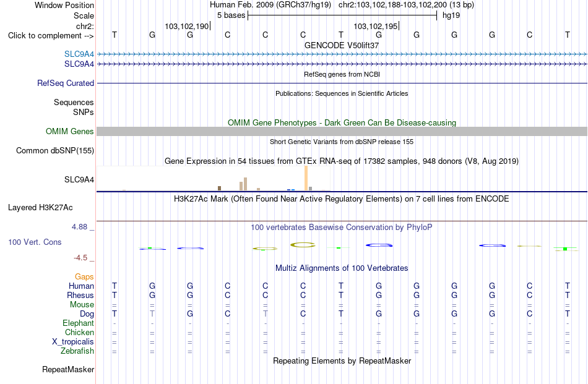Click the Scale track label
This screenshot has width=588, height=384.
[x=84, y=15]
